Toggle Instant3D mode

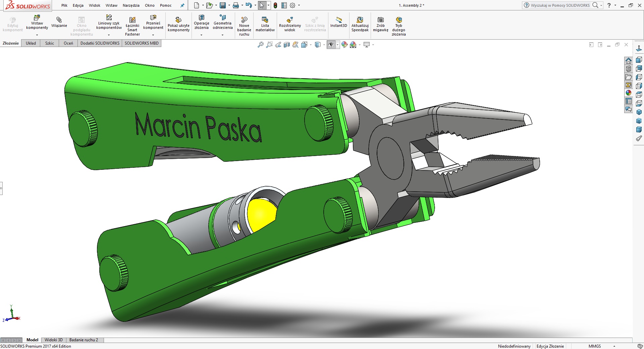(339, 22)
